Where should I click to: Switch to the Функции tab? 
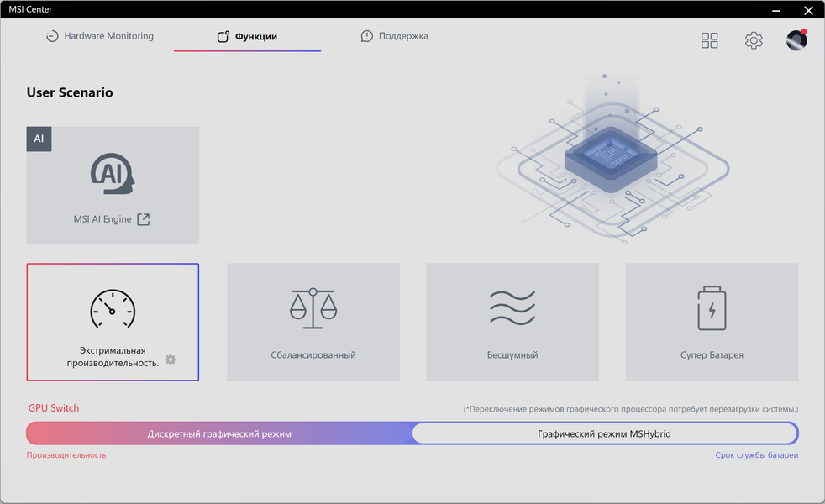click(247, 36)
